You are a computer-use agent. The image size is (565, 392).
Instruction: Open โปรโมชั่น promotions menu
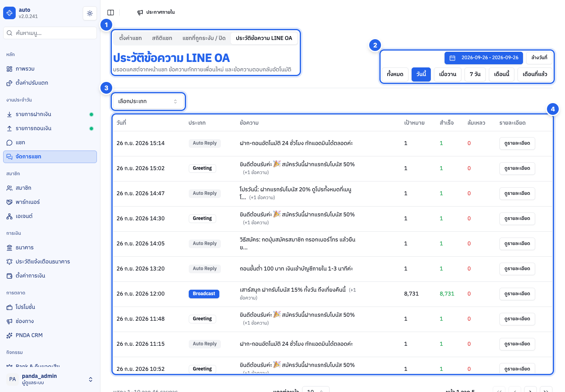(x=50, y=307)
